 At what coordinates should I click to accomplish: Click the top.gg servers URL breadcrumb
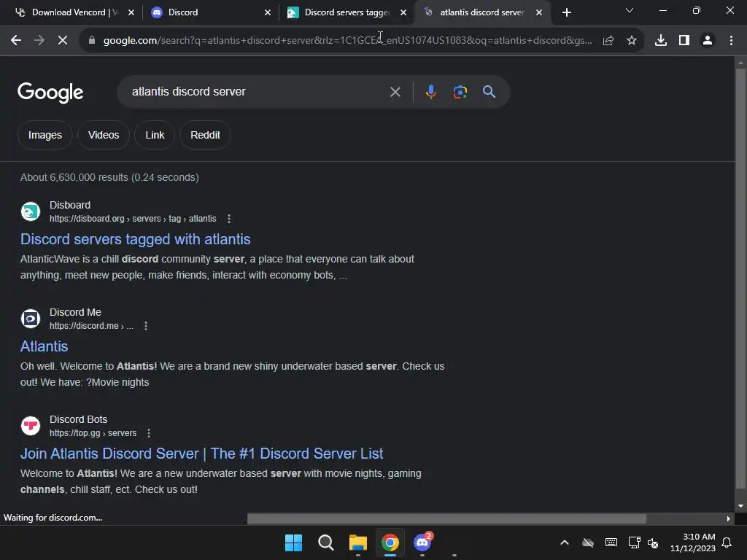pyautogui.click(x=93, y=433)
